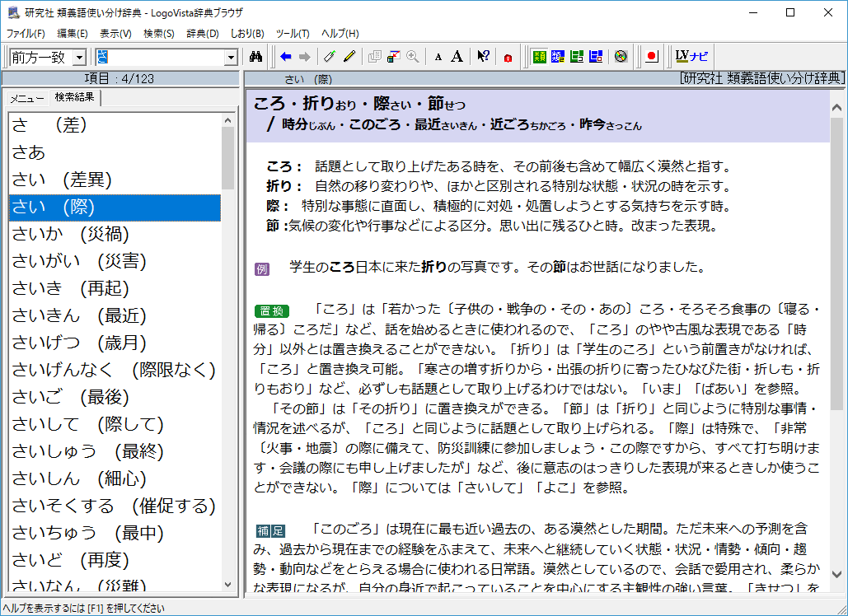
Task: Click the results list scrollbar thumb
Action: (227, 158)
